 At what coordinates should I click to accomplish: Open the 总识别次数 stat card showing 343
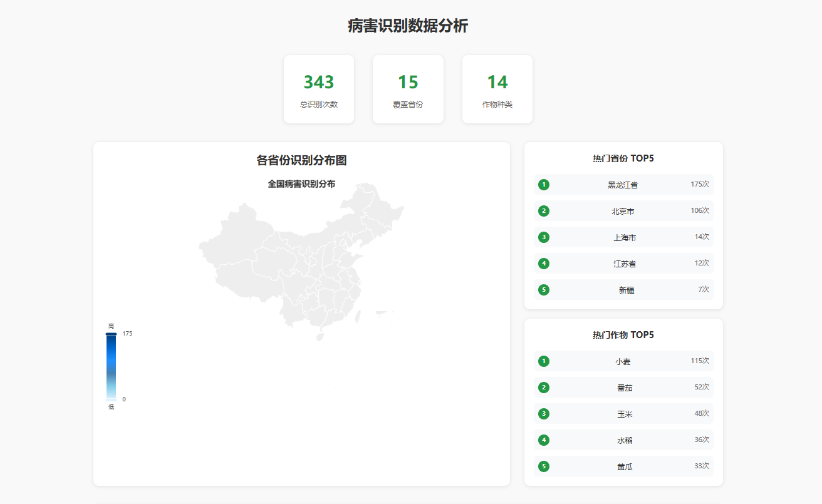click(x=319, y=89)
